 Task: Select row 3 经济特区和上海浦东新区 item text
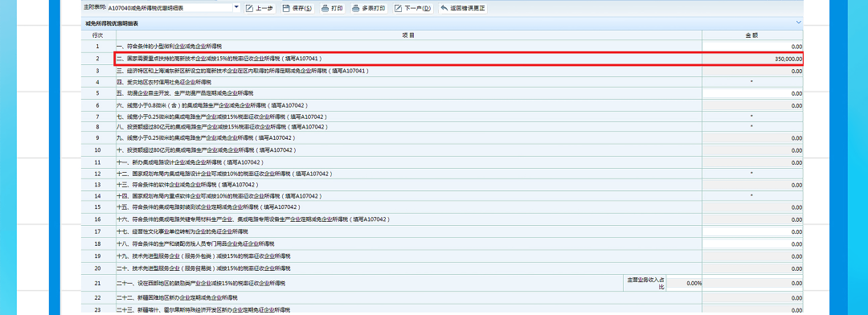[243, 71]
